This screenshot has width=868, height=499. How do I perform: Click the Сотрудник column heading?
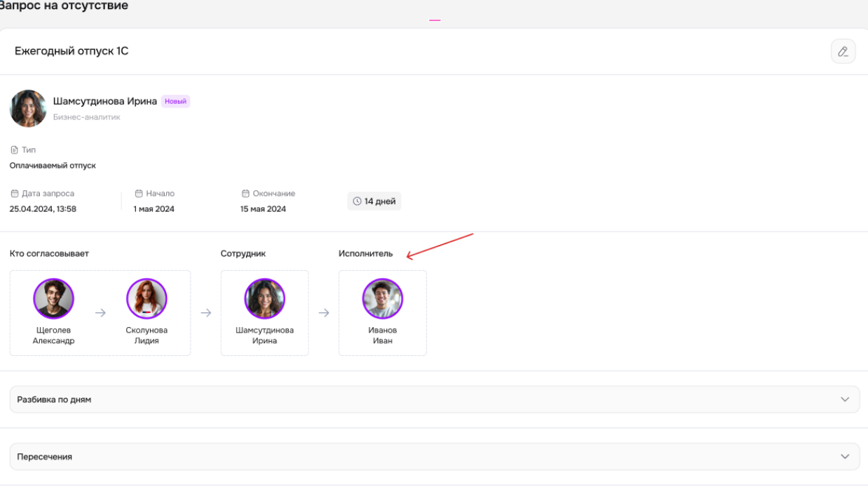click(x=243, y=253)
